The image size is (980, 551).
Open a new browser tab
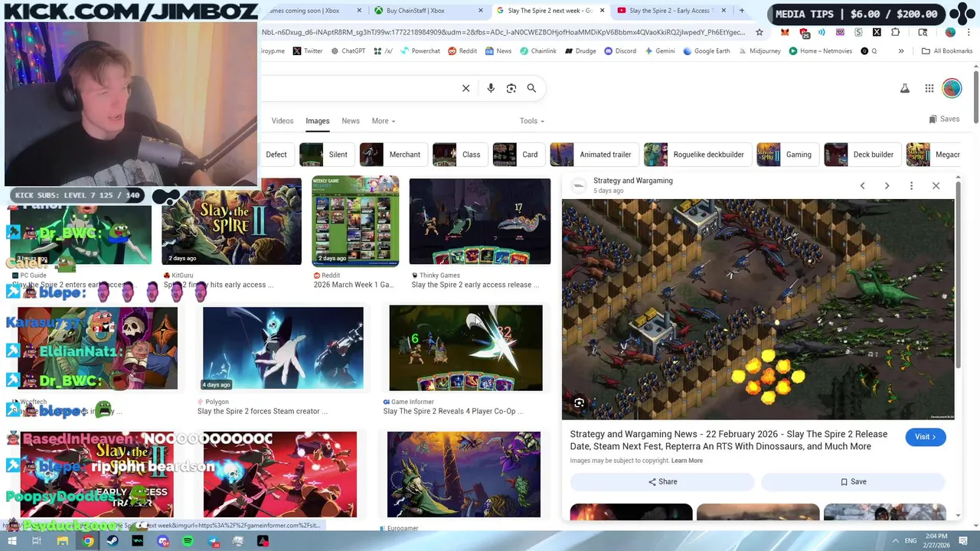coord(741,11)
